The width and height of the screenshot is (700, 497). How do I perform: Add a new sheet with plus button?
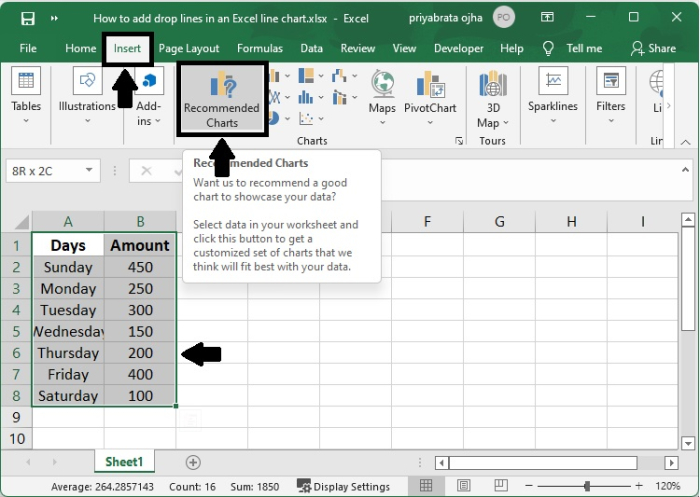click(x=193, y=462)
